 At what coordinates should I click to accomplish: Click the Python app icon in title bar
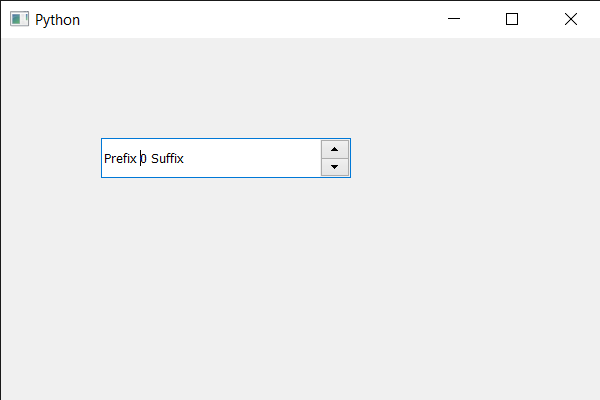click(19, 19)
